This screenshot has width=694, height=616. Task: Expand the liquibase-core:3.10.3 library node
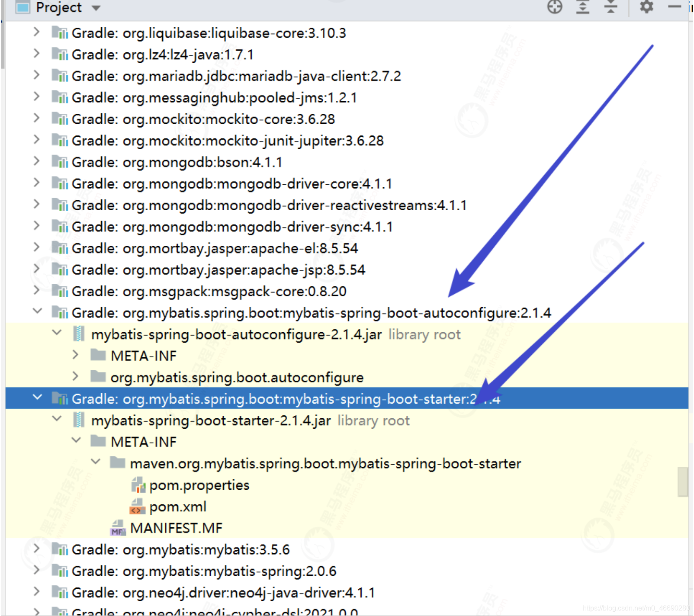pos(37,32)
